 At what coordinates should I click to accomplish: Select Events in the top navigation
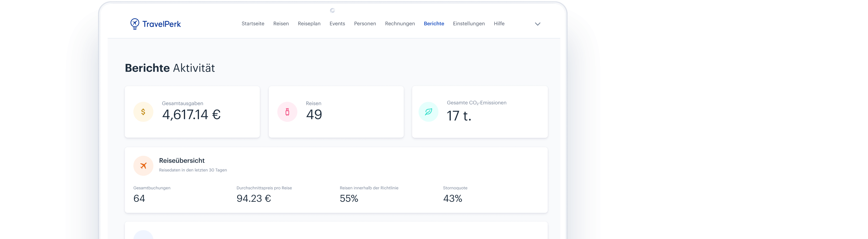[337, 24]
